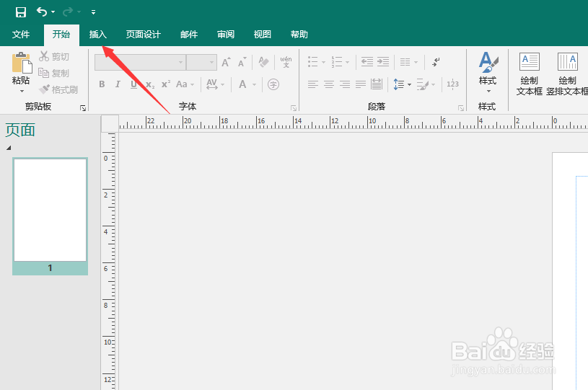Click the font name combo box

coord(140,62)
